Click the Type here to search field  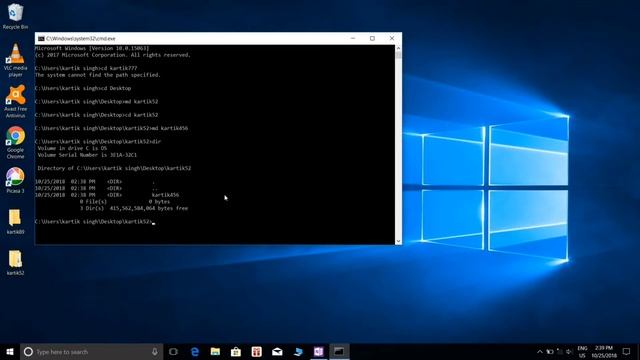(x=92, y=351)
